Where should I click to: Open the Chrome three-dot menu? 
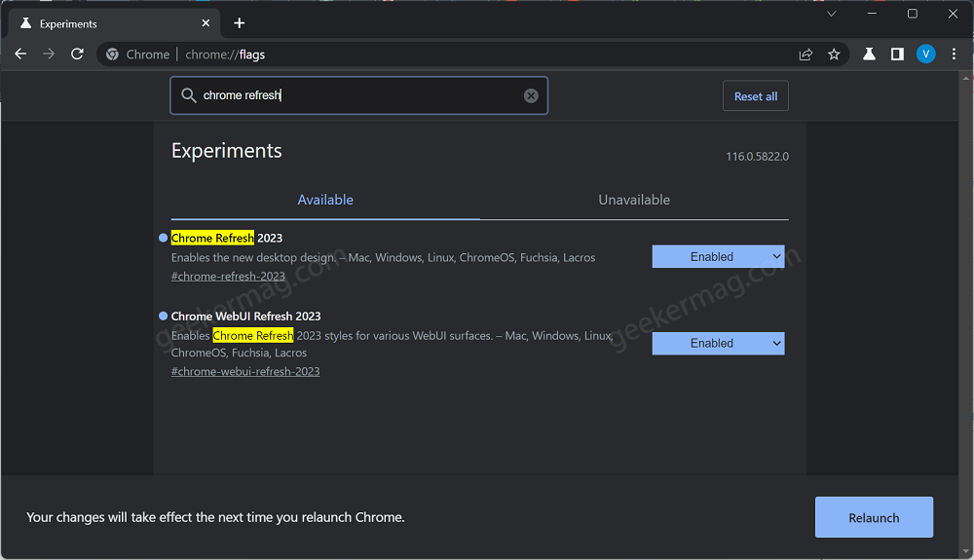click(x=954, y=54)
